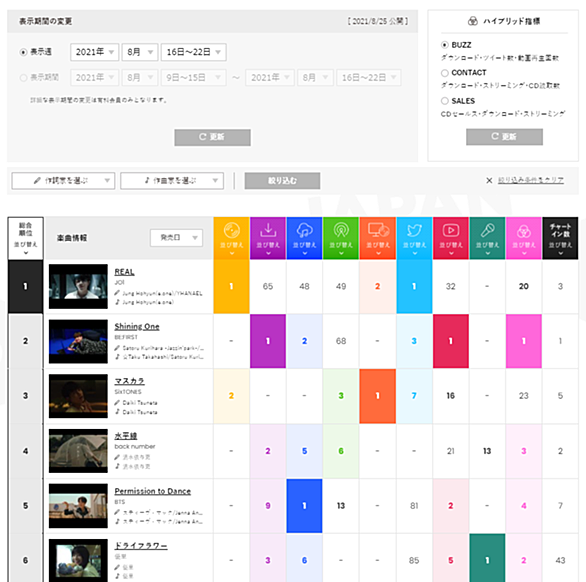Viewport: 586px width, 582px height.
Task: Expand the lyricist selection dropdown
Action: tap(63, 181)
